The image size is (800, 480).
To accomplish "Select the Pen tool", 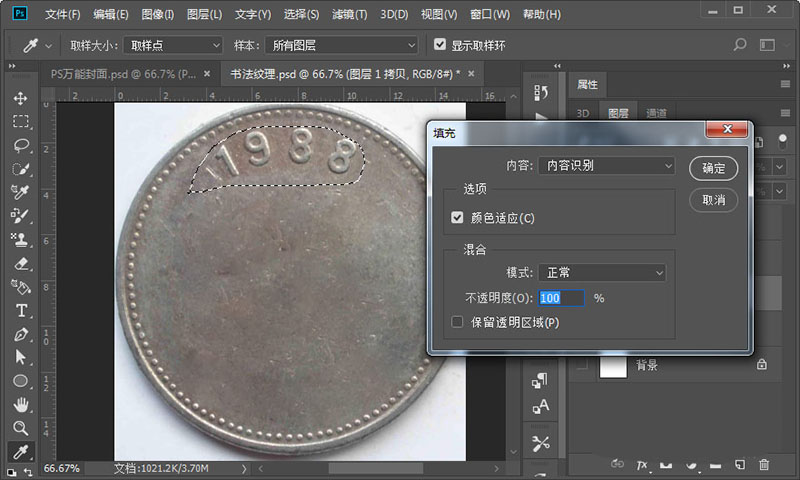I will click(20, 334).
